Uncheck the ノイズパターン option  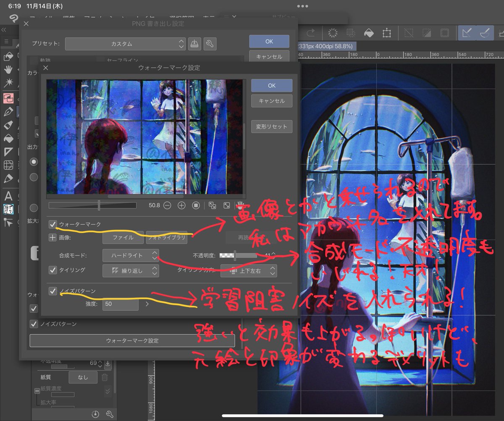pos(53,291)
